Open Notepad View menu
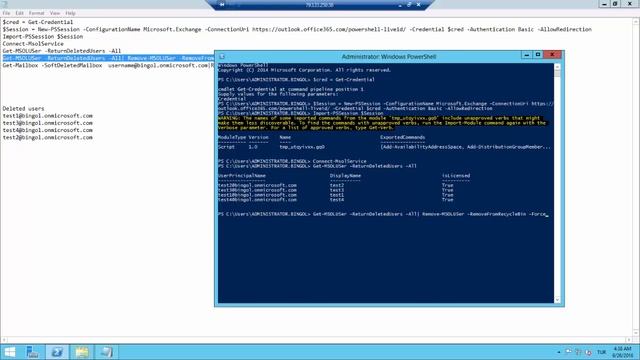640x360 pixels. coord(55,13)
